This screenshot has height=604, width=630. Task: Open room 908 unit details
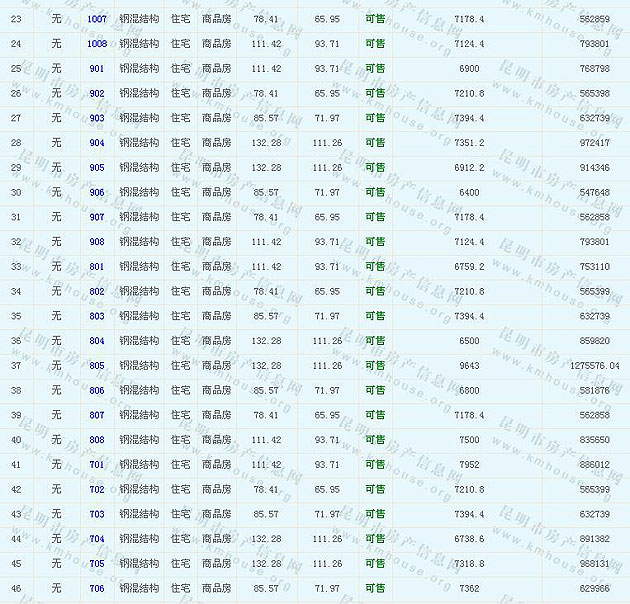[x=97, y=242]
